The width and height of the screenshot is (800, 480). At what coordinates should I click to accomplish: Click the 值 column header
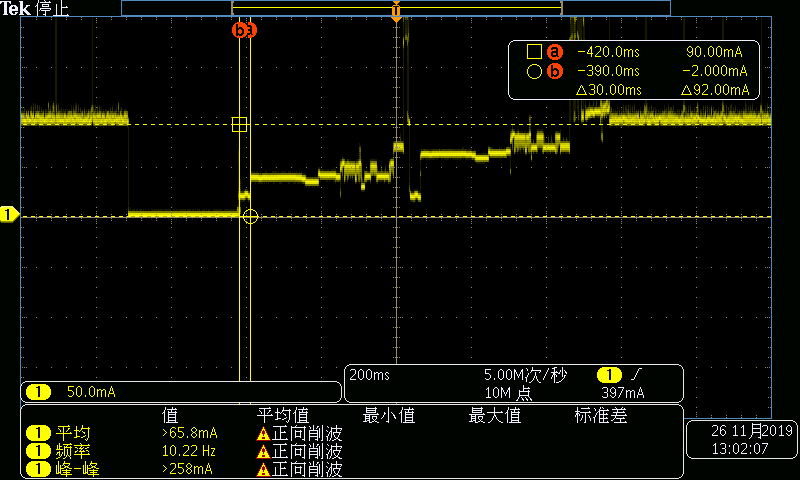[170, 415]
